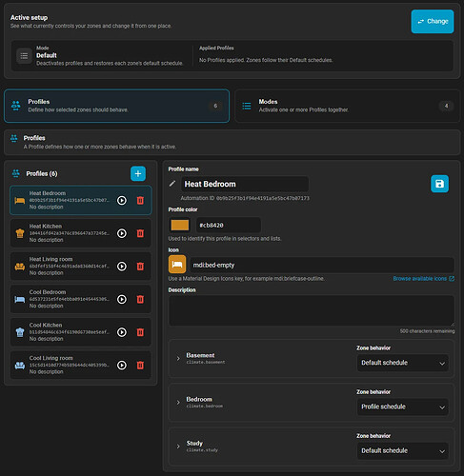Open the Browse available icons link
Viewport: 464px width, 476px height.
pyautogui.click(x=423, y=279)
